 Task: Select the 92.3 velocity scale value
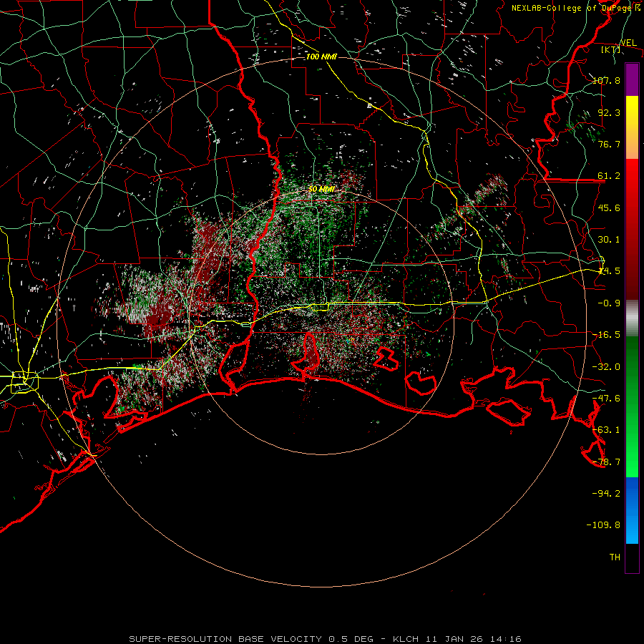tap(609, 112)
